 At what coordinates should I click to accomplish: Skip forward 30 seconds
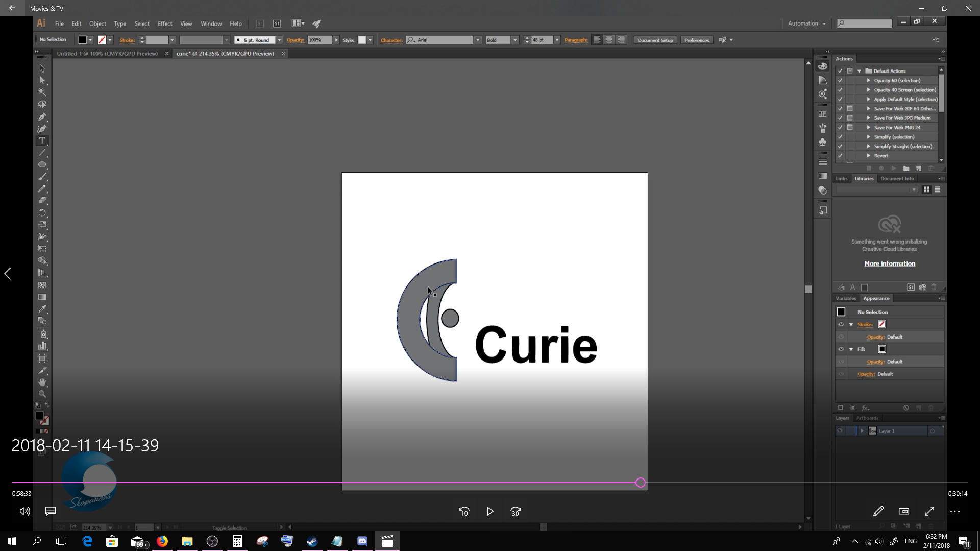pos(516,511)
